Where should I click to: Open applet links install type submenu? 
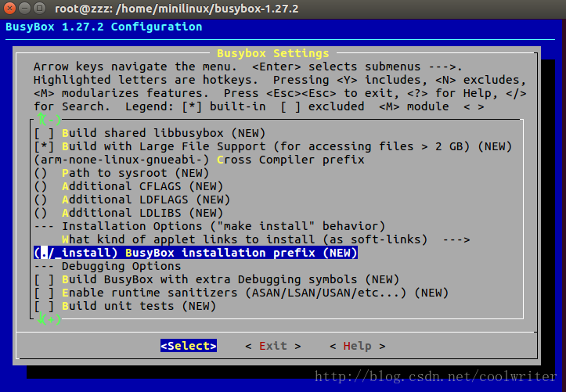[266, 239]
